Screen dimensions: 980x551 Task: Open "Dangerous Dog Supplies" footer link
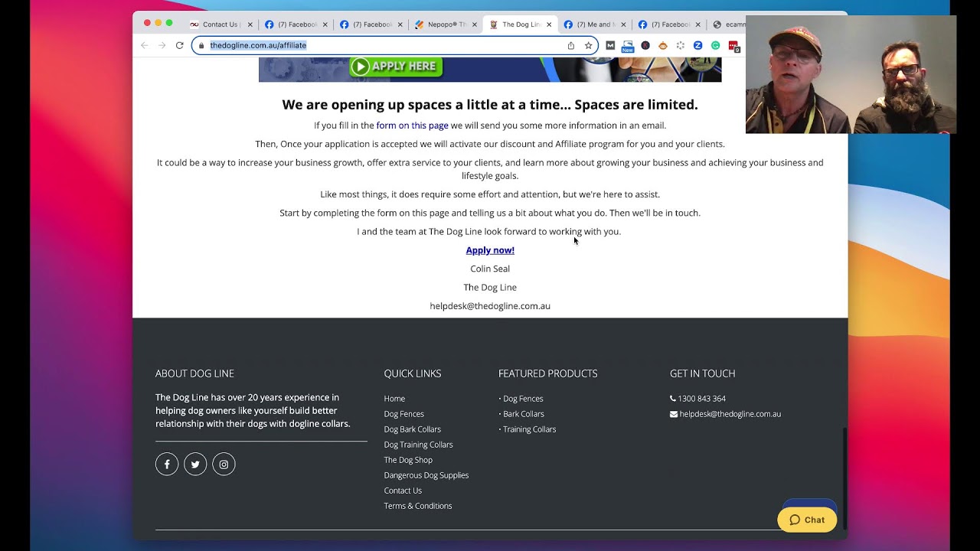(426, 475)
